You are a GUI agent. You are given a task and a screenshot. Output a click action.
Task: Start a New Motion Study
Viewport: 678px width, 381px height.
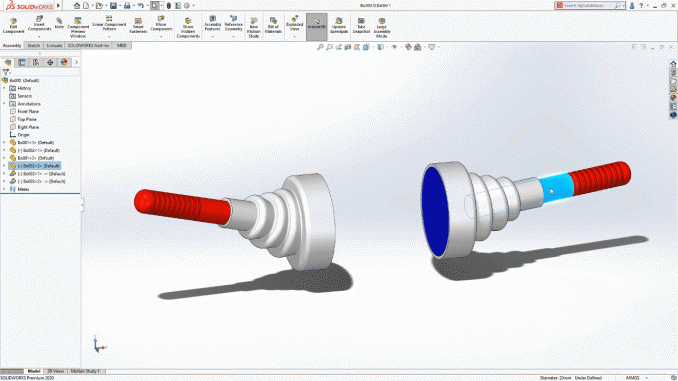(254, 28)
